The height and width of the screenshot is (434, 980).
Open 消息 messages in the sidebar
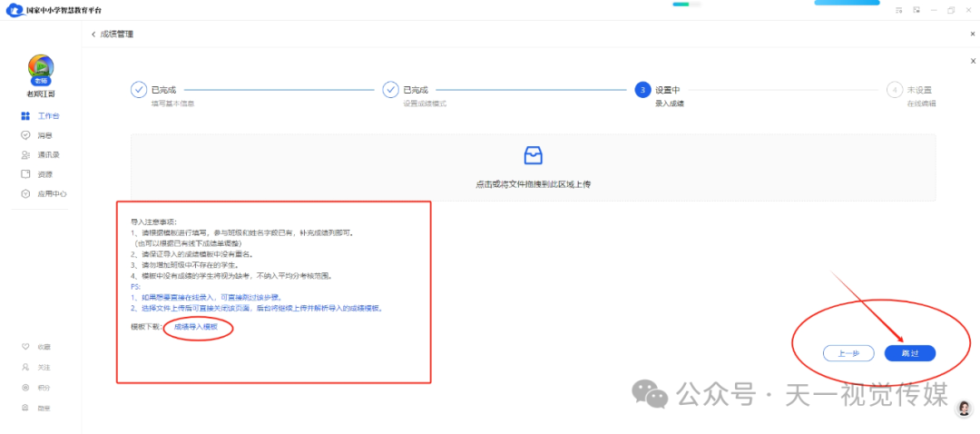(36, 135)
